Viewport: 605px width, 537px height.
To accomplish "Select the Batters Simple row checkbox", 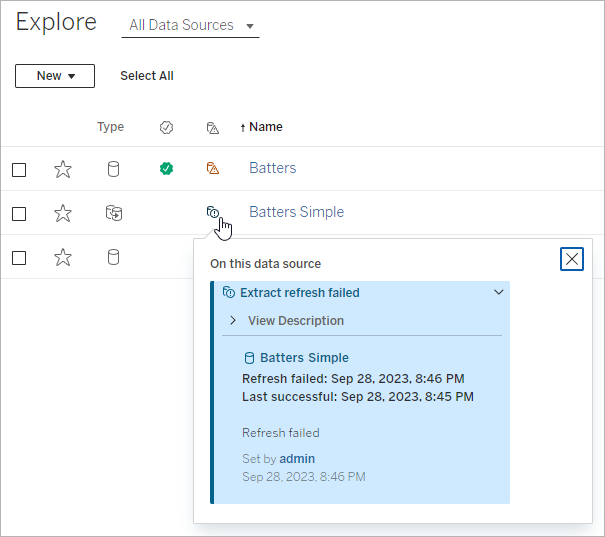I will pos(19,213).
